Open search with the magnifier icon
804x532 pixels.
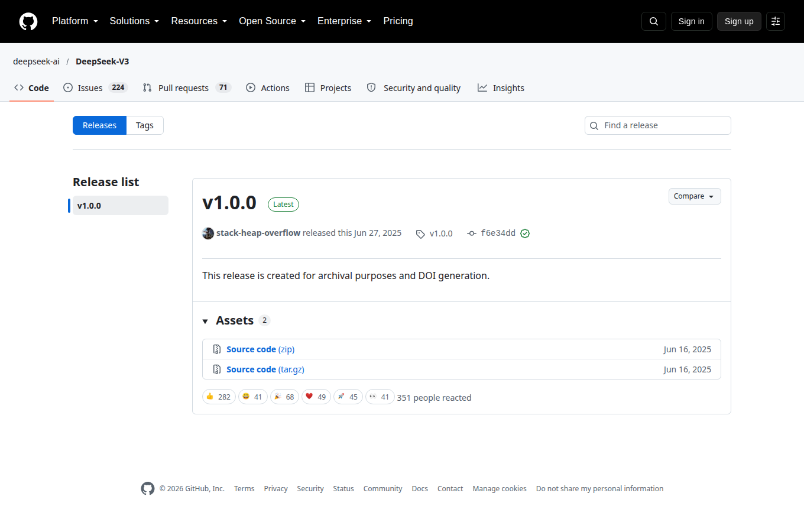[654, 21]
